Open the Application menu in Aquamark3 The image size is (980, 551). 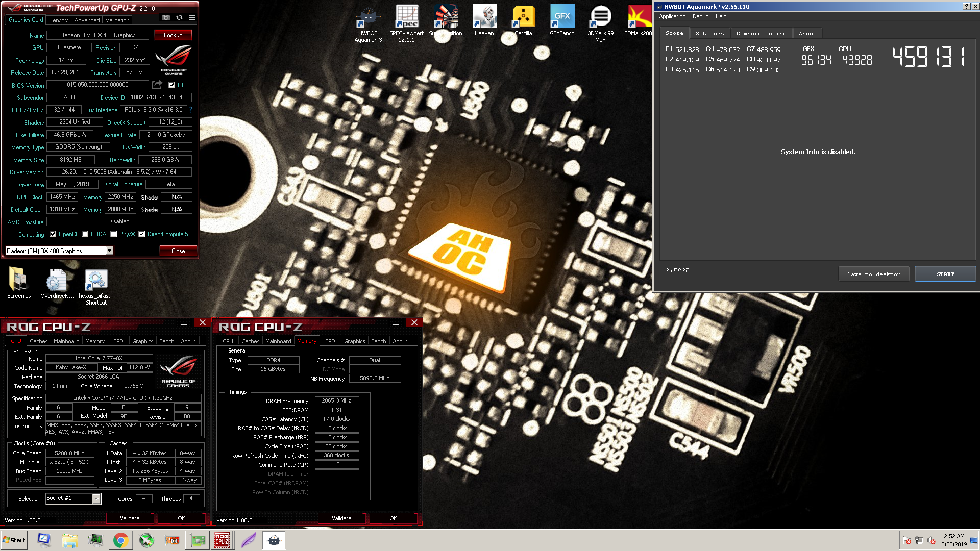coord(672,16)
